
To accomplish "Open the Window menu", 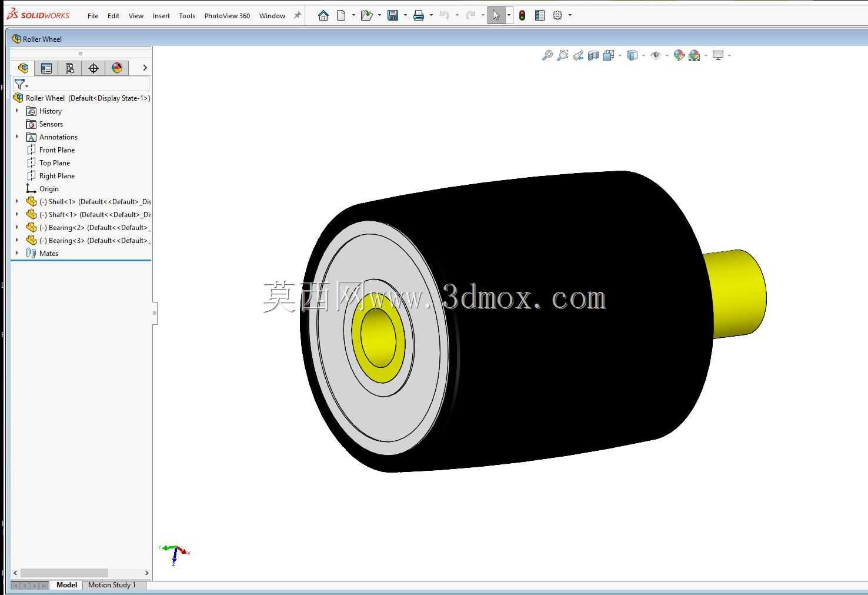I will pyautogui.click(x=272, y=16).
